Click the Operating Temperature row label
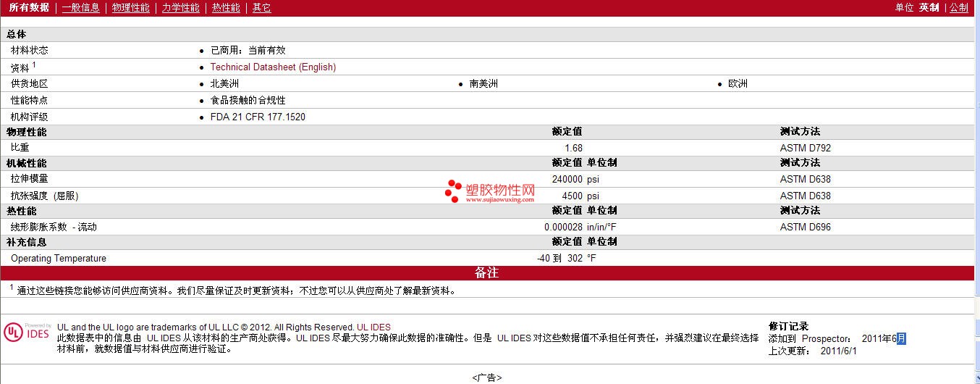The image size is (980, 384). point(59,258)
